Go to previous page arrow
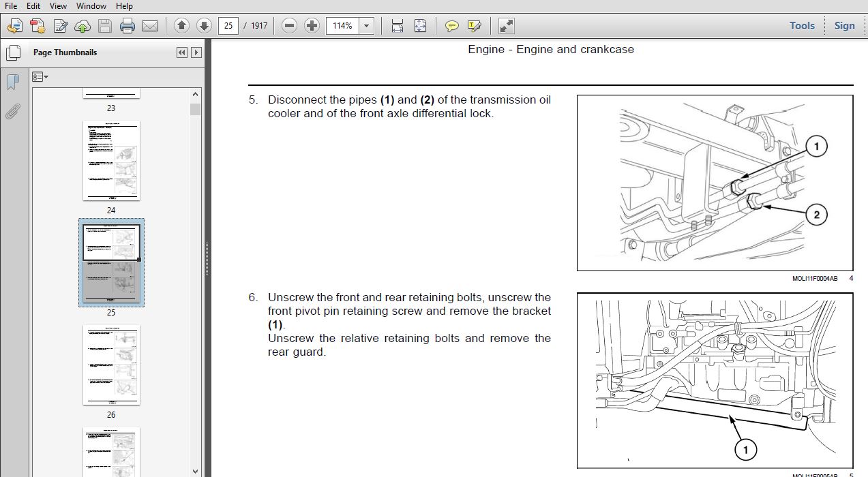The image size is (868, 477). 181,26
